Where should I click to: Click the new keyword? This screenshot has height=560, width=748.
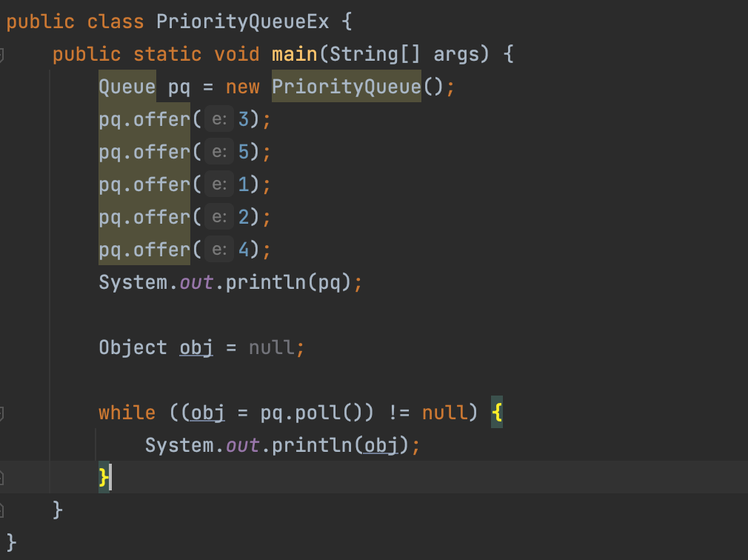242,87
